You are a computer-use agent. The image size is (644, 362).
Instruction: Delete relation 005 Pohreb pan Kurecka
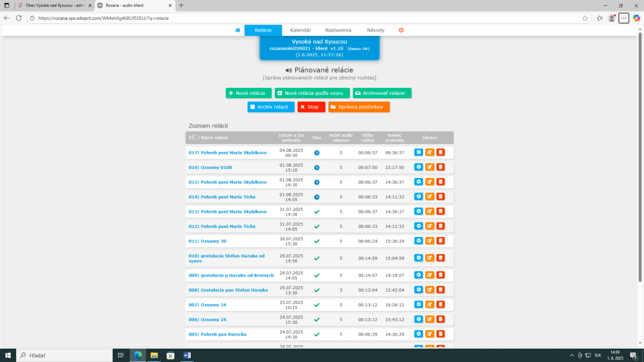click(x=441, y=334)
